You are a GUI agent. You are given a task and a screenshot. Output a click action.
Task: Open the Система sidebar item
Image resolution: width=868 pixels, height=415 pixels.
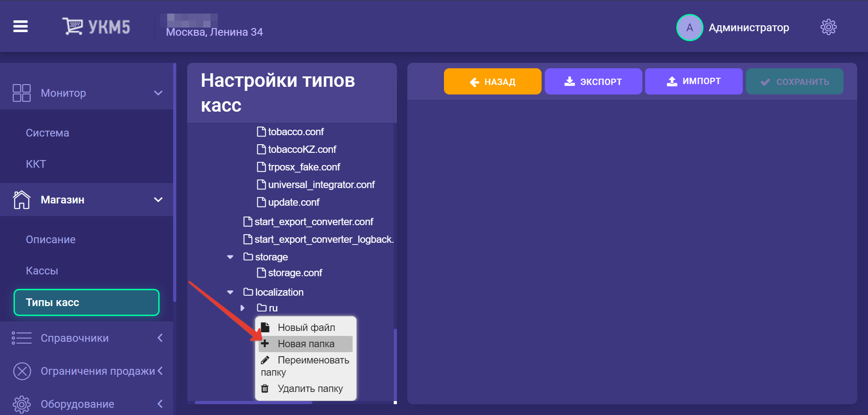[47, 133]
